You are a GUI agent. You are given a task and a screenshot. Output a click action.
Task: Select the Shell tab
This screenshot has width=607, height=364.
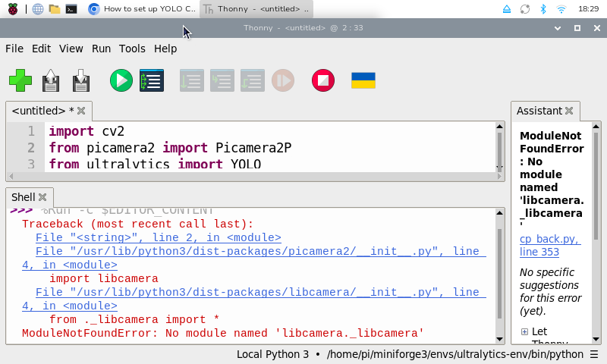click(24, 197)
